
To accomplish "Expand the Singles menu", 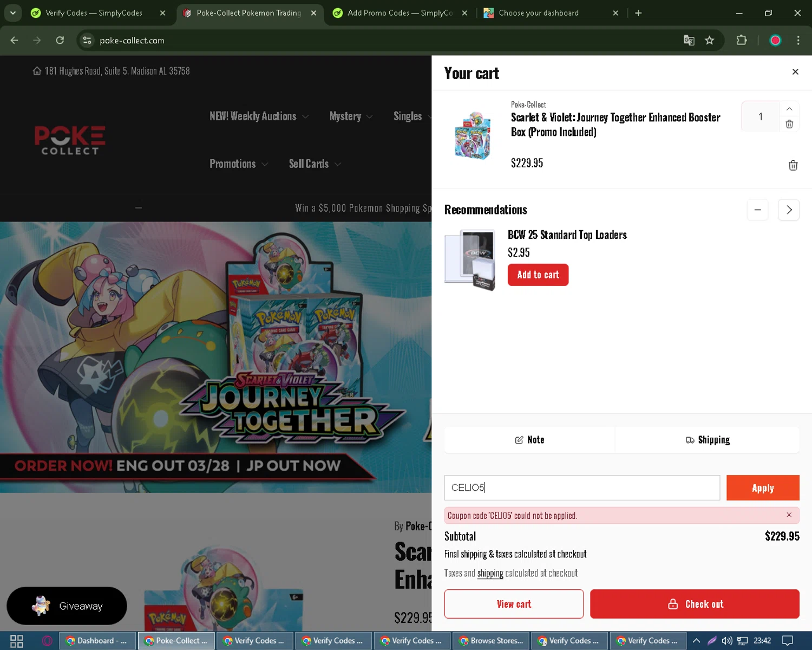I will [x=412, y=116].
